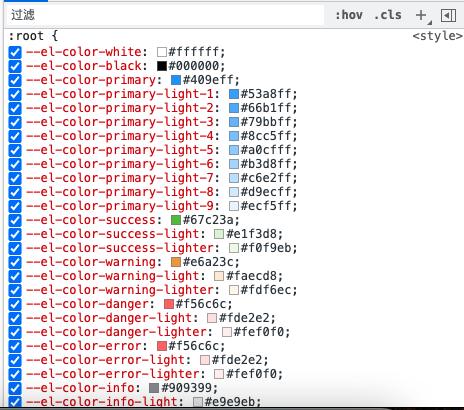The height and width of the screenshot is (410, 464).
Task: Disable the --el-color-primary declaration checkbox
Action: tap(15, 80)
